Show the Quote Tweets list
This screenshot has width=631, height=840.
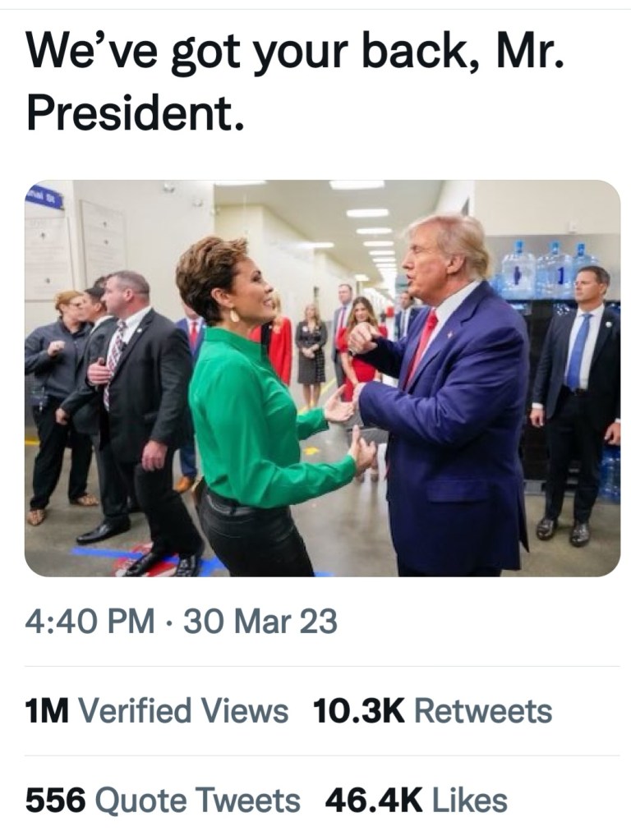(198, 801)
